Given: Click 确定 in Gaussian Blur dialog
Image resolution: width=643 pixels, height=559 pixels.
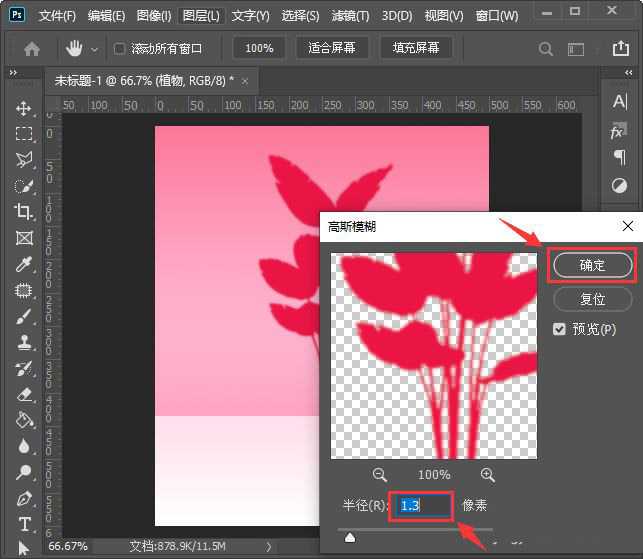Looking at the screenshot, I should pyautogui.click(x=592, y=265).
